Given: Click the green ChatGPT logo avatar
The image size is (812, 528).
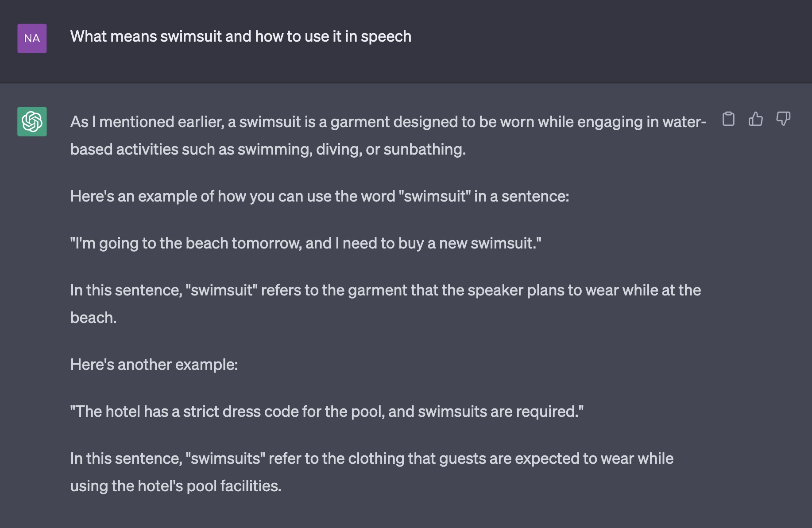Looking at the screenshot, I should point(32,121).
